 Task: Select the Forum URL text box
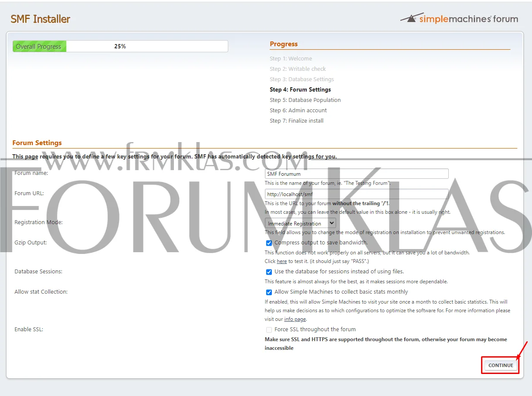pos(356,194)
